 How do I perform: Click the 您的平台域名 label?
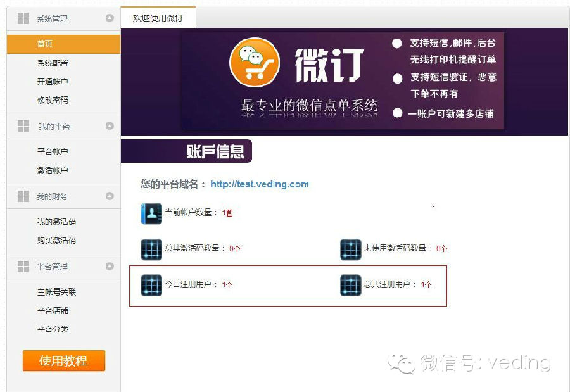pyautogui.click(x=173, y=184)
